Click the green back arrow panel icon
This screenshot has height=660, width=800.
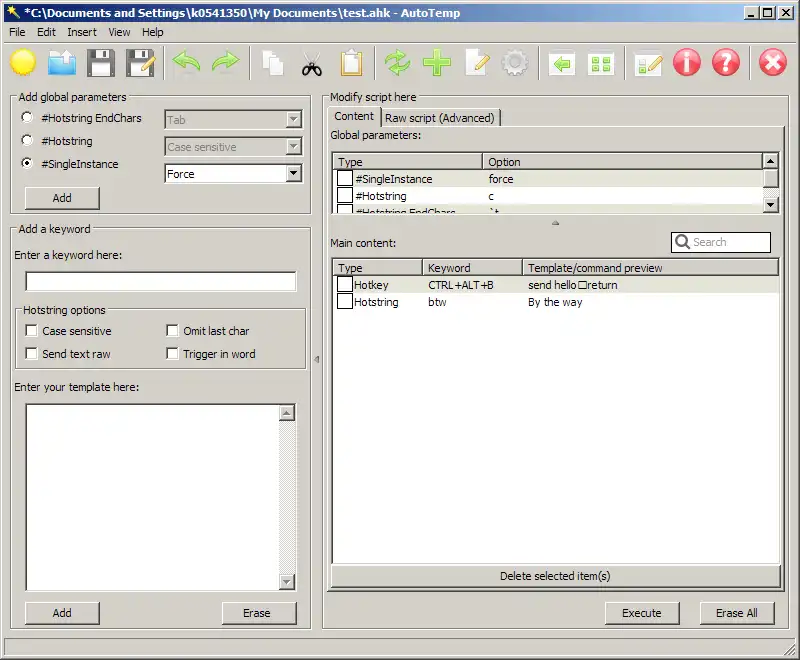pyautogui.click(x=562, y=63)
